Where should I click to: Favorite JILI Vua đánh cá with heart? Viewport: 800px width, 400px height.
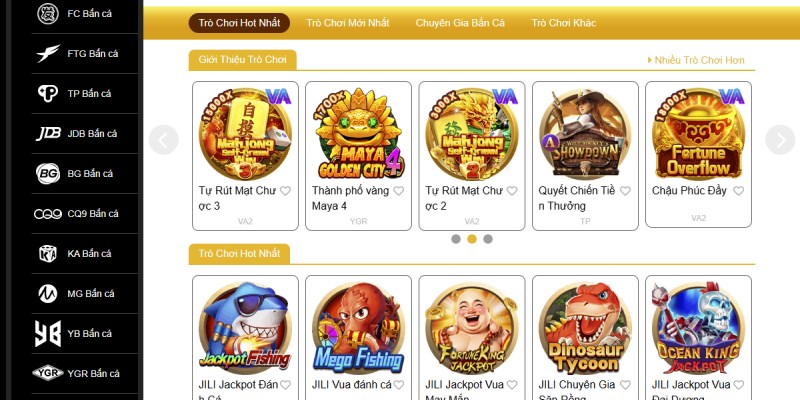point(398,385)
